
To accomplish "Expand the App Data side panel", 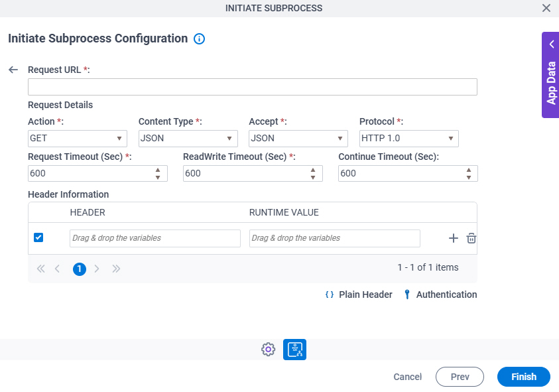I will pyautogui.click(x=551, y=75).
